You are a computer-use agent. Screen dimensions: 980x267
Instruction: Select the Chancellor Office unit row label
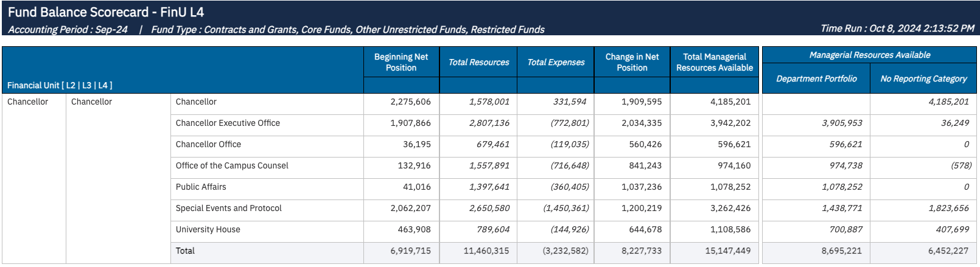(x=208, y=144)
